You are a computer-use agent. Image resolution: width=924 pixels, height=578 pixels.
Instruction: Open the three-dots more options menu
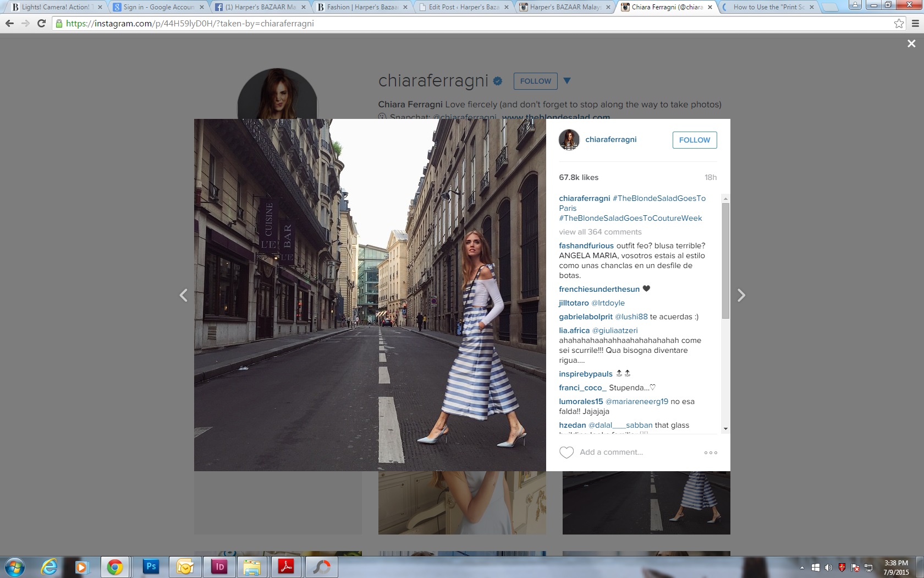click(x=711, y=452)
